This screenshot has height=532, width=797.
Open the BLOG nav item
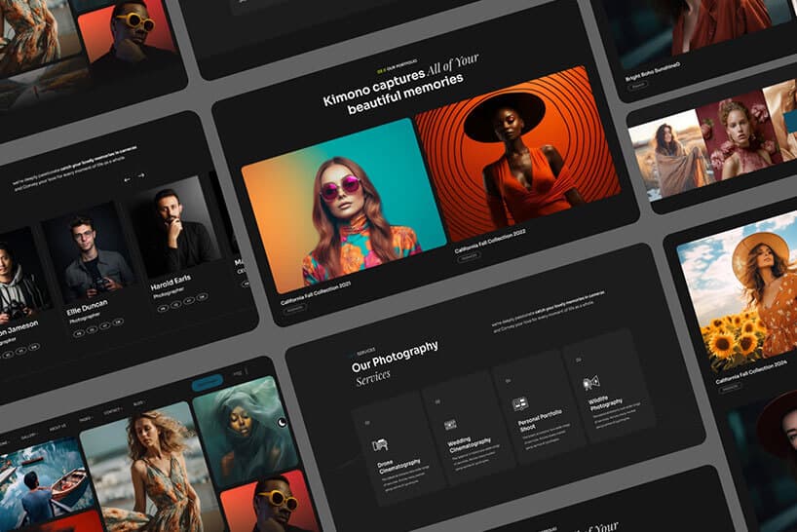[138, 403]
